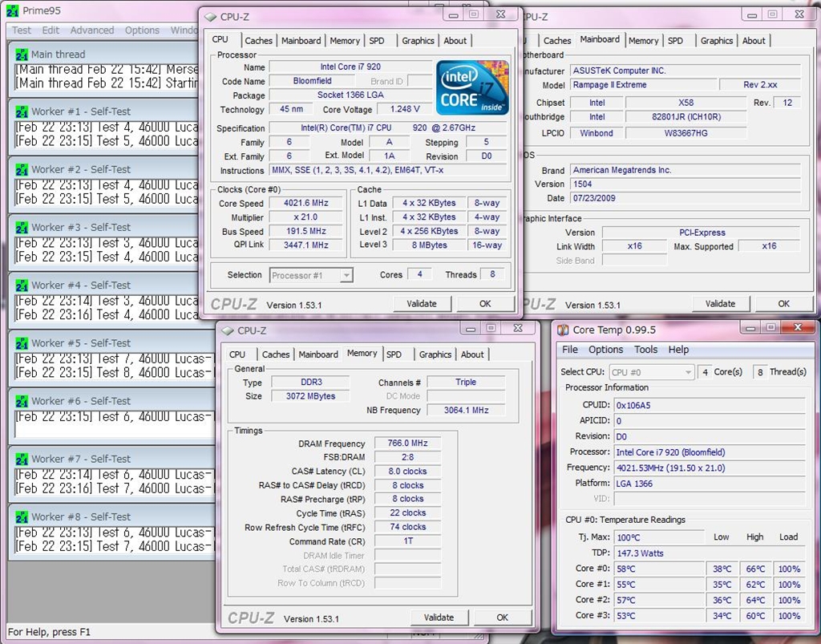The height and width of the screenshot is (644, 821).
Task: Switch to Memory tab in CPU-Z CPU window
Action: [x=345, y=41]
